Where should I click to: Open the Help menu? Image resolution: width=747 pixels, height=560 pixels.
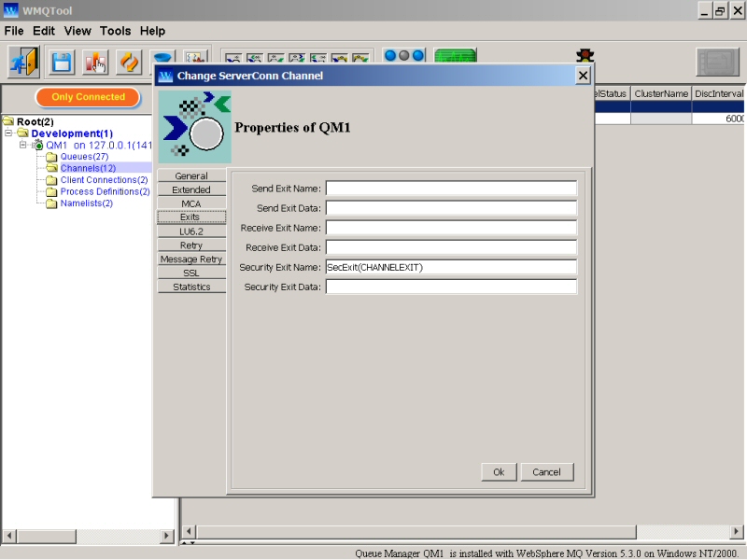click(x=152, y=31)
